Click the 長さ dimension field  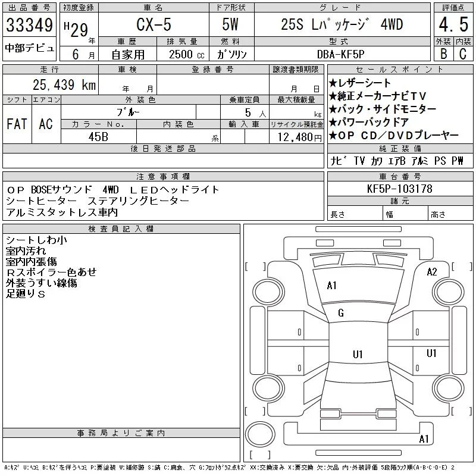point(355,214)
